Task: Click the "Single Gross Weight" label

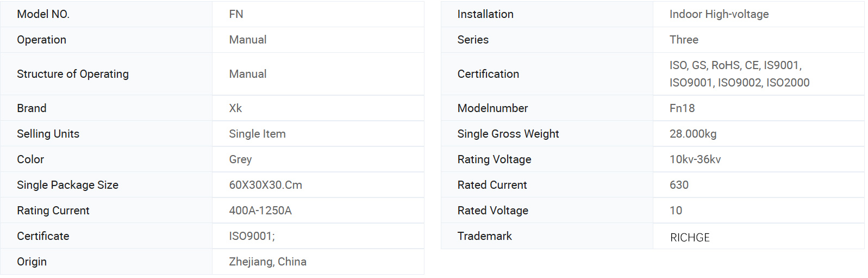Action: (x=508, y=134)
